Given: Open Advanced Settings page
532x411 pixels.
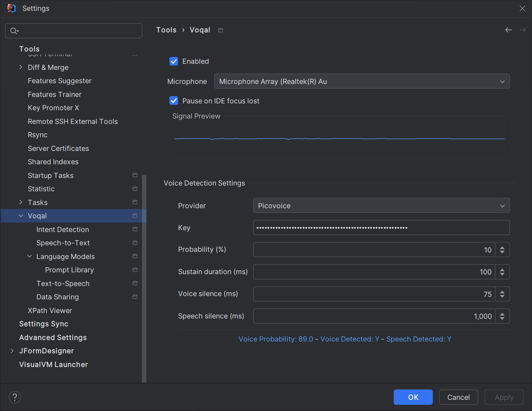Looking at the screenshot, I should [x=53, y=338].
